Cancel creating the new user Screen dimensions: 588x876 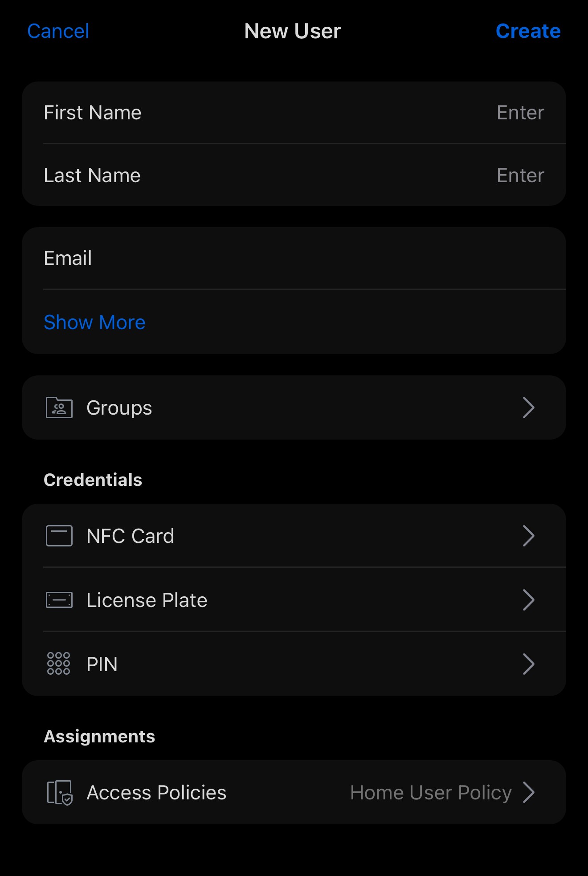point(58,31)
